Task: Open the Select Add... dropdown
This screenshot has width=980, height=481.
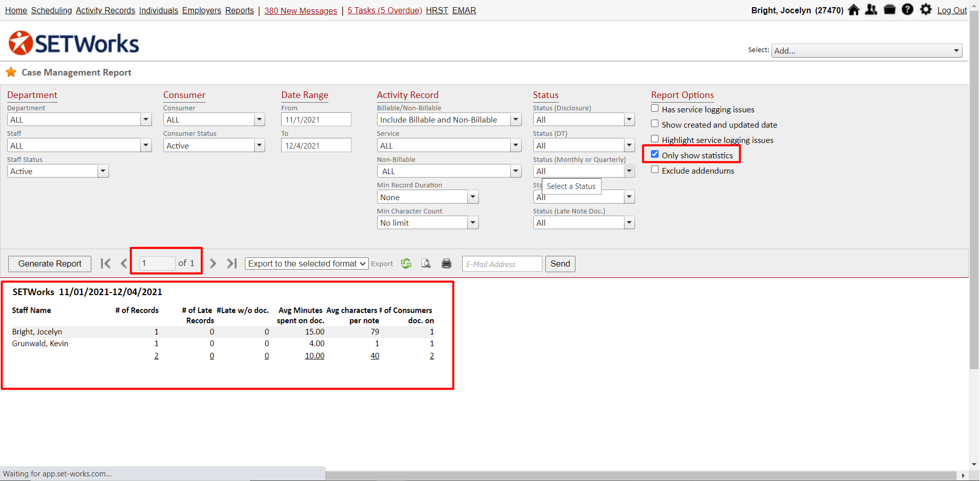Action: (867, 51)
